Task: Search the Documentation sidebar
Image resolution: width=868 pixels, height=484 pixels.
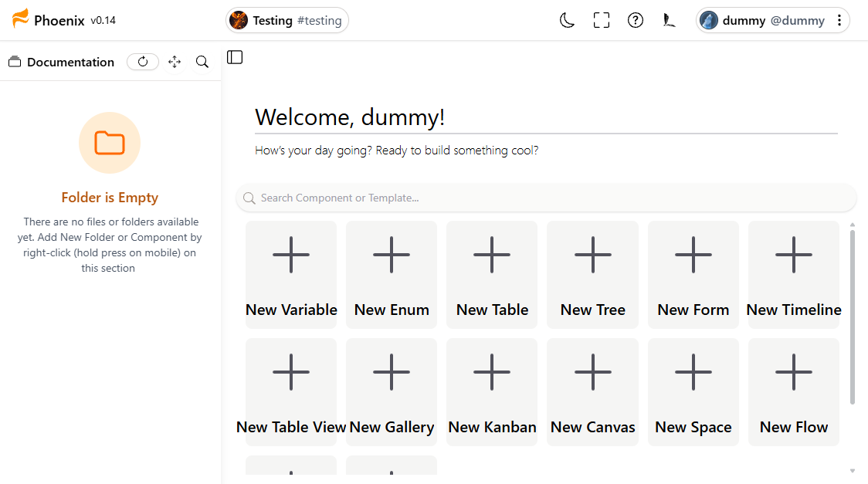Action: (202, 62)
